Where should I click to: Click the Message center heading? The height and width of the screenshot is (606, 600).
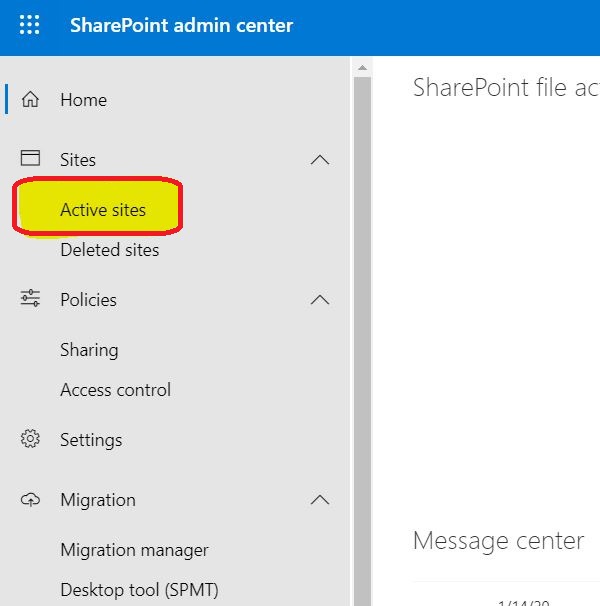coord(498,540)
